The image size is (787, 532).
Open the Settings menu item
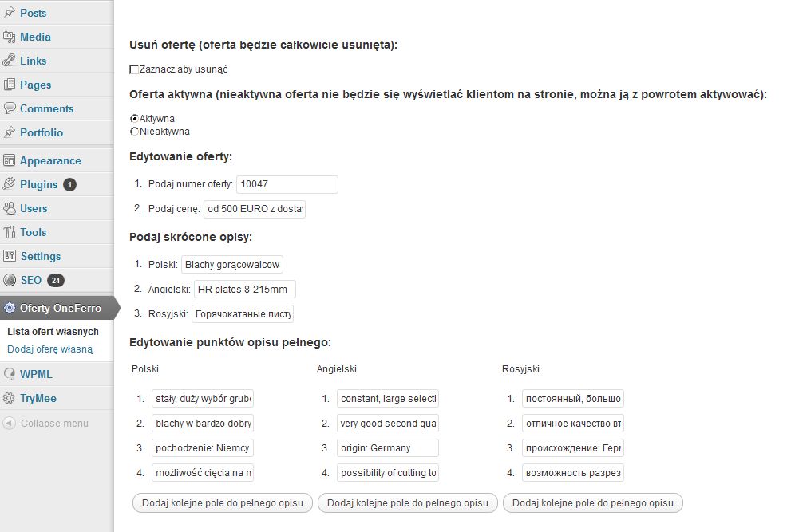pyautogui.click(x=40, y=256)
